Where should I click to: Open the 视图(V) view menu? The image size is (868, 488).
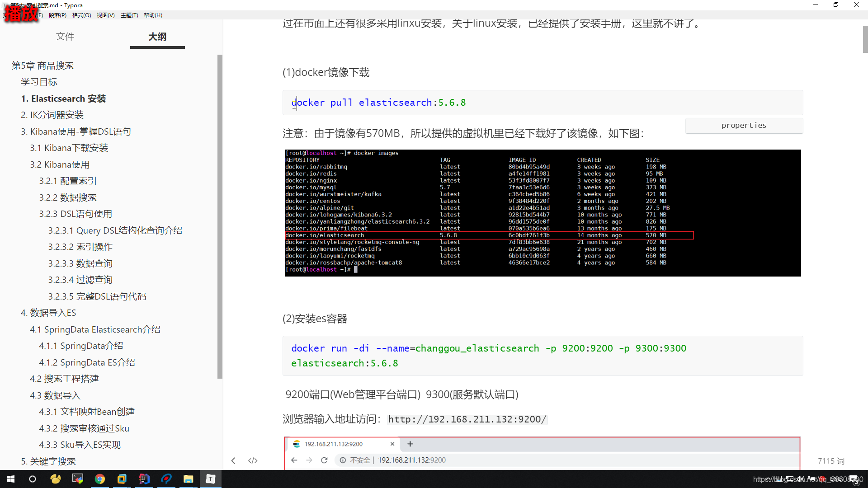[105, 15]
